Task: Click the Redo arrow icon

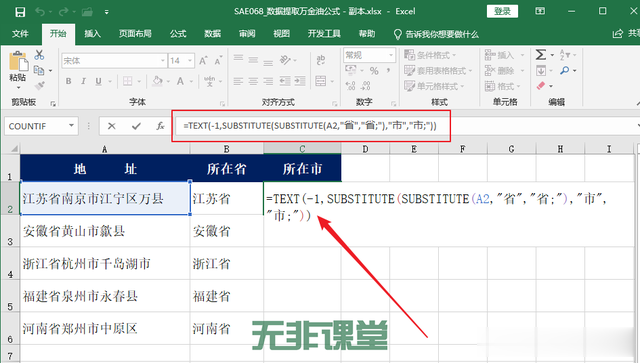Action: [64, 12]
